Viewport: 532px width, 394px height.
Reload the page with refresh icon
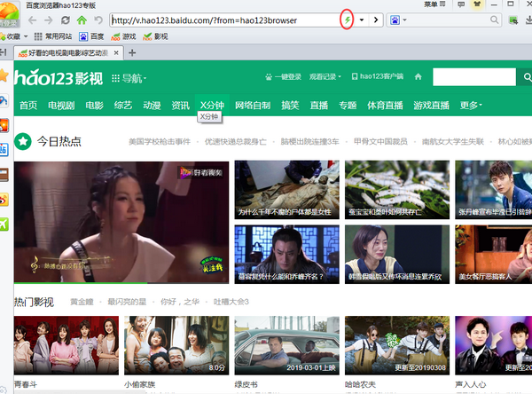click(66, 20)
